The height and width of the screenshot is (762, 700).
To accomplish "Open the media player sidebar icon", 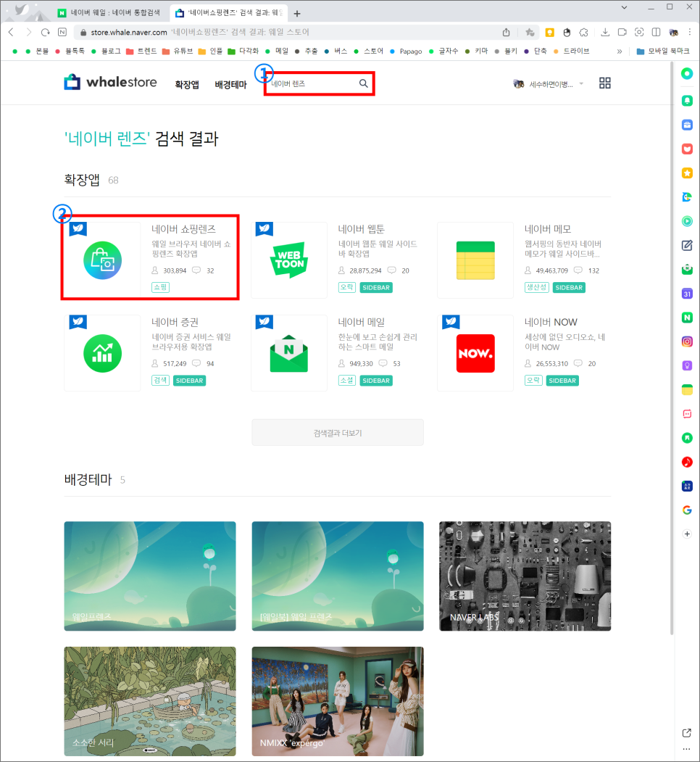I will (687, 221).
